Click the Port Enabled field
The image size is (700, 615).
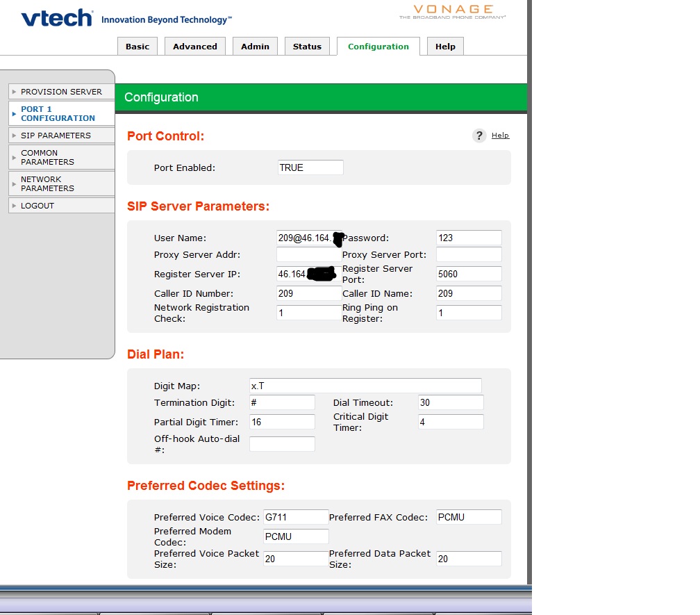tap(310, 167)
